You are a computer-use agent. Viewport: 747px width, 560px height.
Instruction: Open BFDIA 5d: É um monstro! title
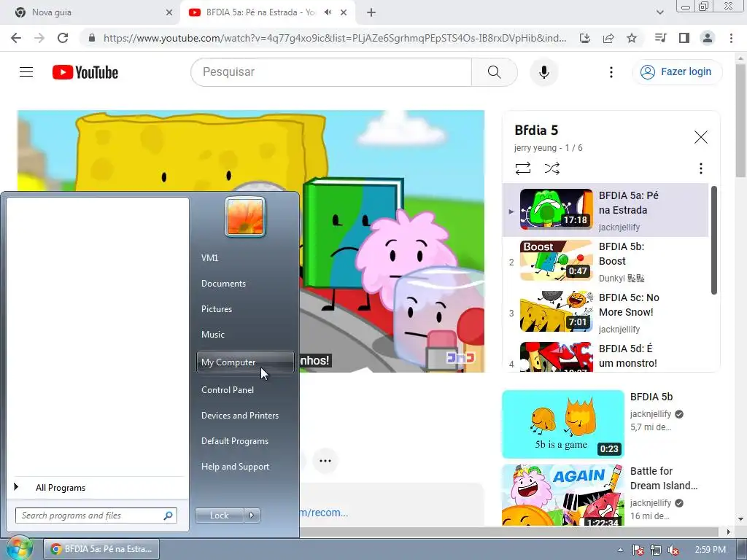[x=628, y=356]
